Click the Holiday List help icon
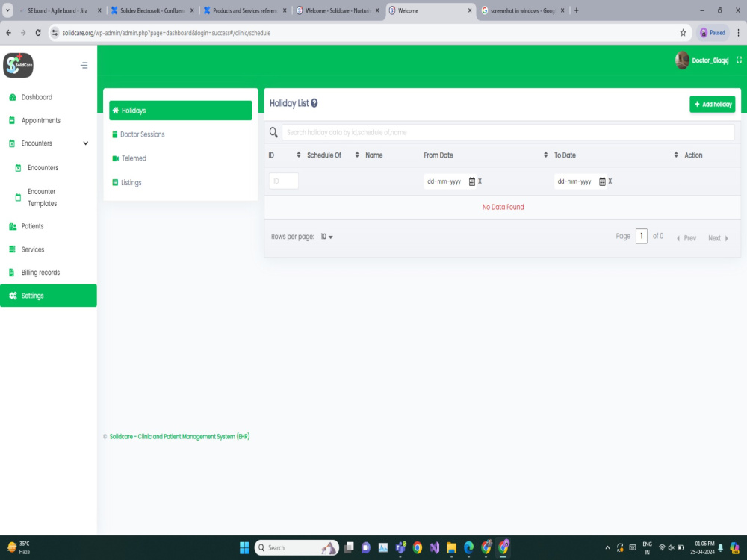747x560 pixels. coord(314,103)
